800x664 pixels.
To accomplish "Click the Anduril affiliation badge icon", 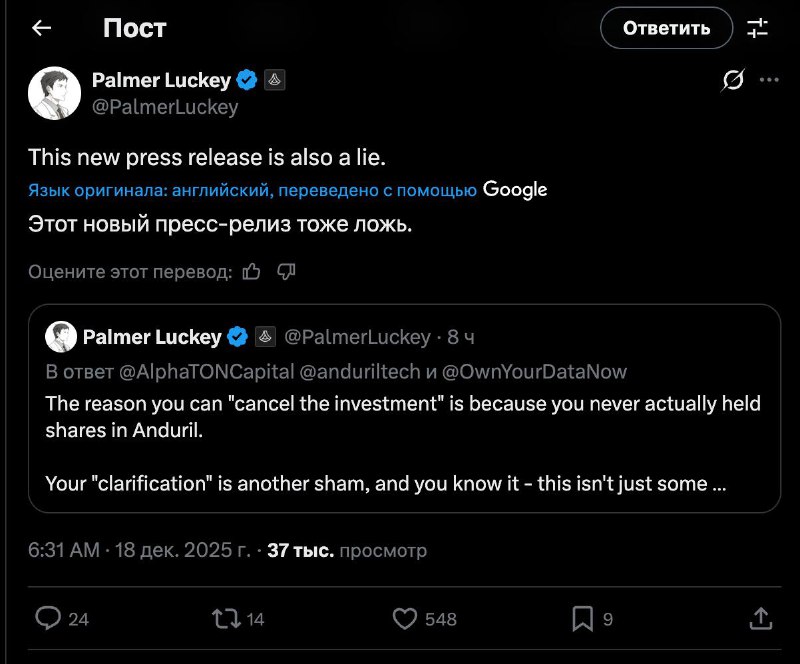I will [275, 80].
